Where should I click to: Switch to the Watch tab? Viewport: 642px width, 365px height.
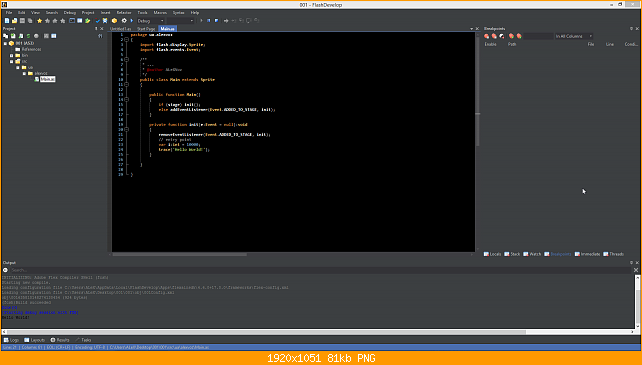[532, 254]
